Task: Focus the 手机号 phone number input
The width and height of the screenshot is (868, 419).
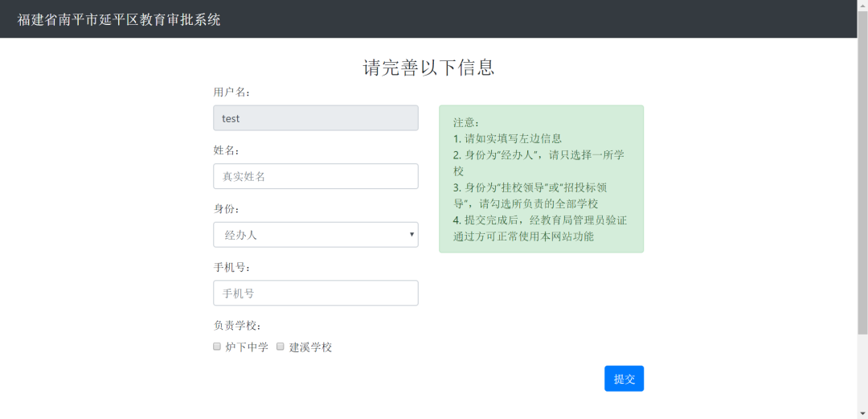Action: click(x=316, y=294)
